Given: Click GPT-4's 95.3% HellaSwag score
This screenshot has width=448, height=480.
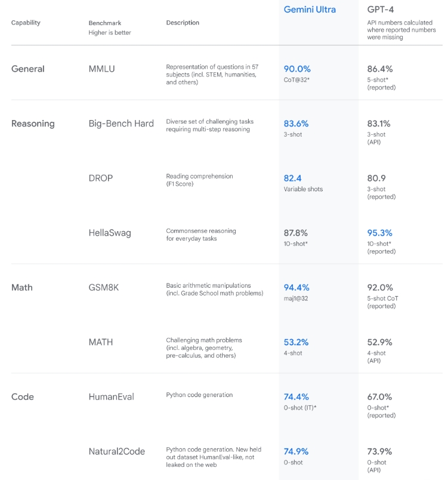Looking at the screenshot, I should [380, 233].
